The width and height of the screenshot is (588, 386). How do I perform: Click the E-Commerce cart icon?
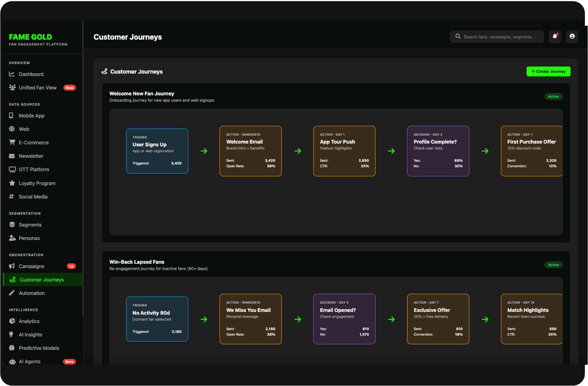pos(12,142)
